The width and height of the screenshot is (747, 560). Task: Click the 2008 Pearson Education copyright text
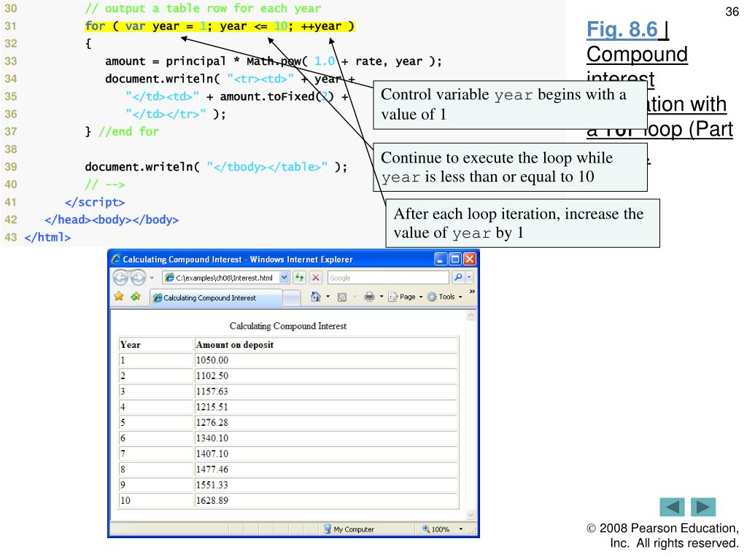(x=662, y=536)
